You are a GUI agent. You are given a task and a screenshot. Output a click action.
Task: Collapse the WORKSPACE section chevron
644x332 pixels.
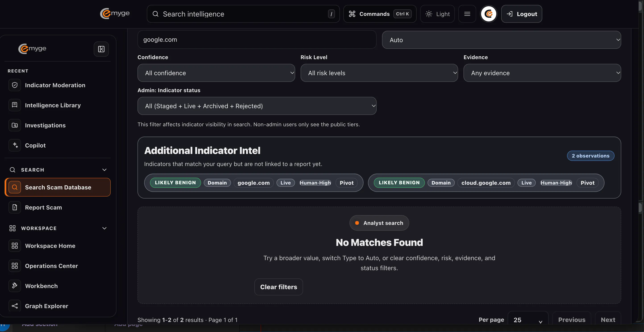[x=104, y=228]
